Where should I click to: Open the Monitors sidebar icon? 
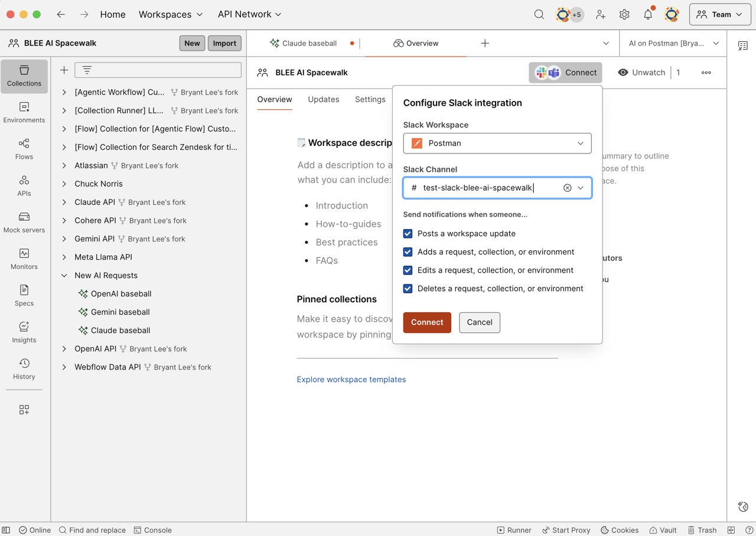24,259
